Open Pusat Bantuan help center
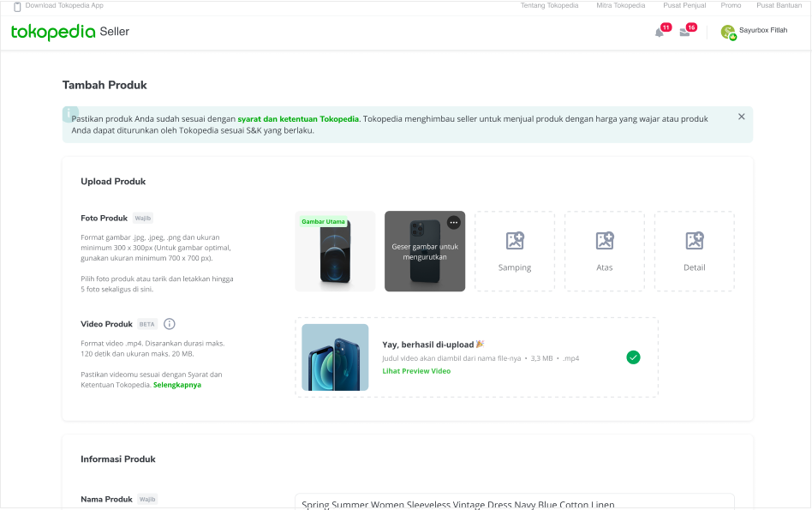Screen dimensions: 812x510 coord(779,5)
